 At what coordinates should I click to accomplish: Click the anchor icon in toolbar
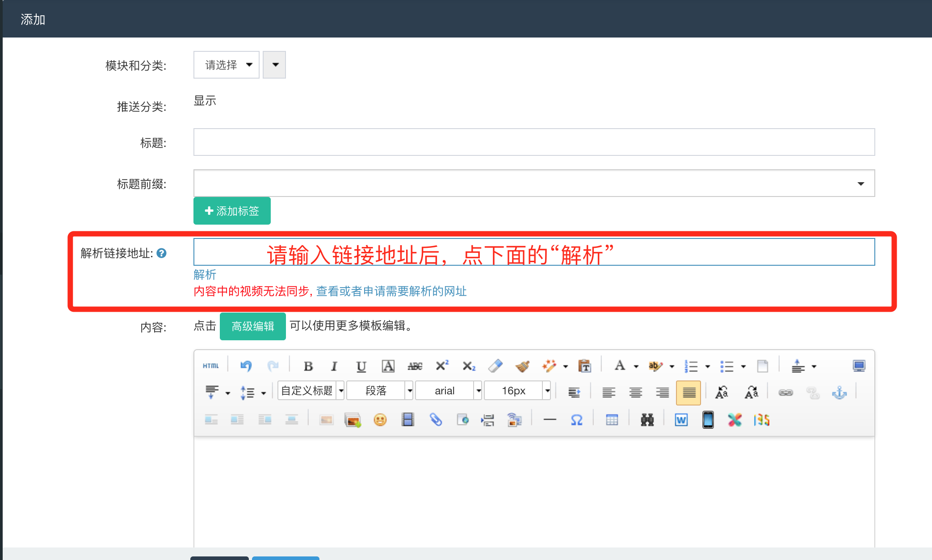[x=839, y=393]
